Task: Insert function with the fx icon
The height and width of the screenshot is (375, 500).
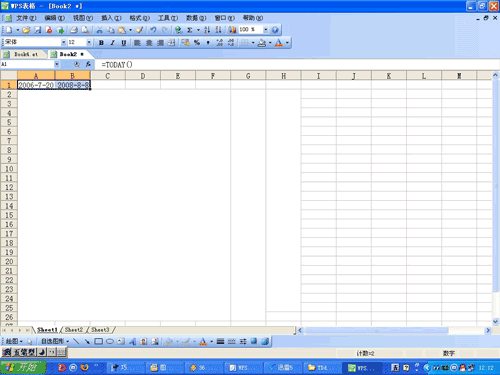Action: tap(88, 64)
